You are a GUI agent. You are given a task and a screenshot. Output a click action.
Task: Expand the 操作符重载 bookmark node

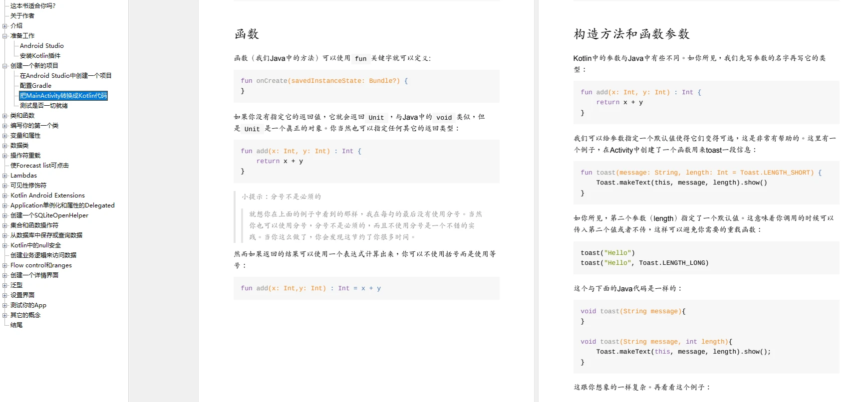(5, 156)
